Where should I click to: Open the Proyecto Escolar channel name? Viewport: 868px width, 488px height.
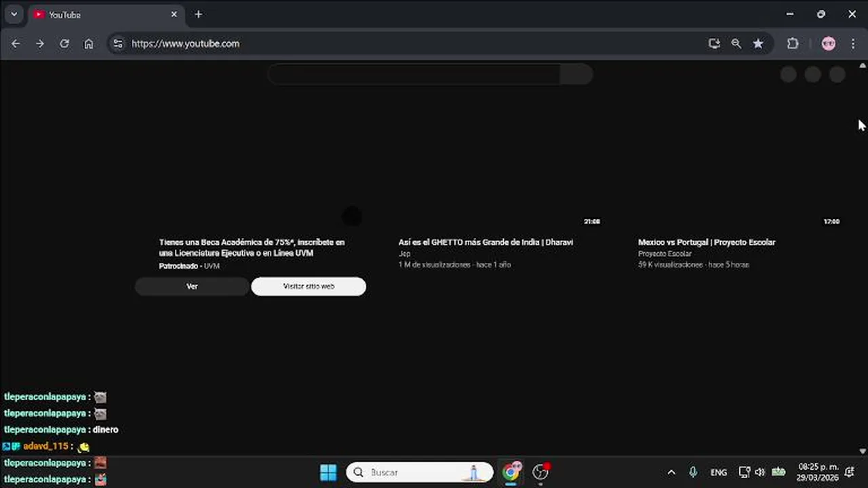(665, 254)
